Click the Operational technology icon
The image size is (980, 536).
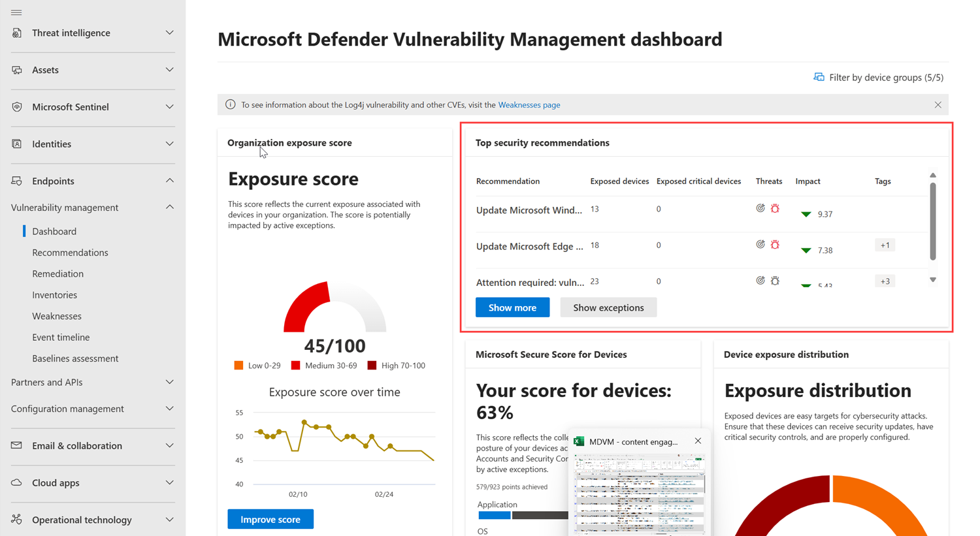point(17,520)
